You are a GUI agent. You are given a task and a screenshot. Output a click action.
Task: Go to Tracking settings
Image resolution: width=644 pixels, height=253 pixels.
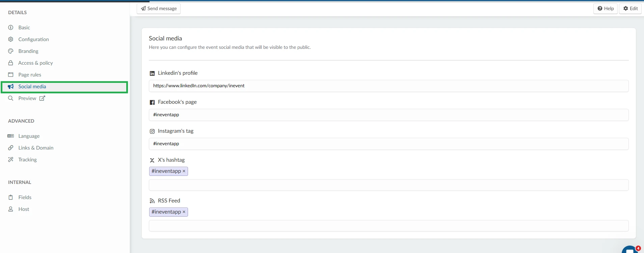pyautogui.click(x=27, y=160)
